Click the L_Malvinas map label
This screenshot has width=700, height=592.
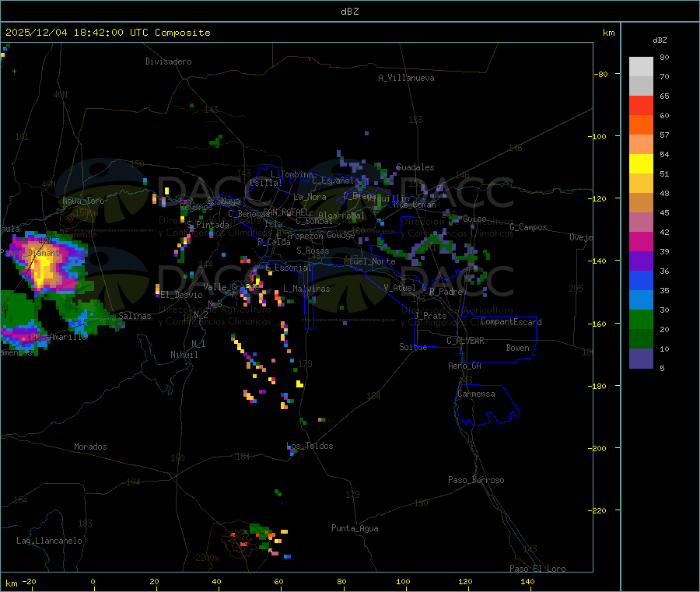[x=306, y=289]
